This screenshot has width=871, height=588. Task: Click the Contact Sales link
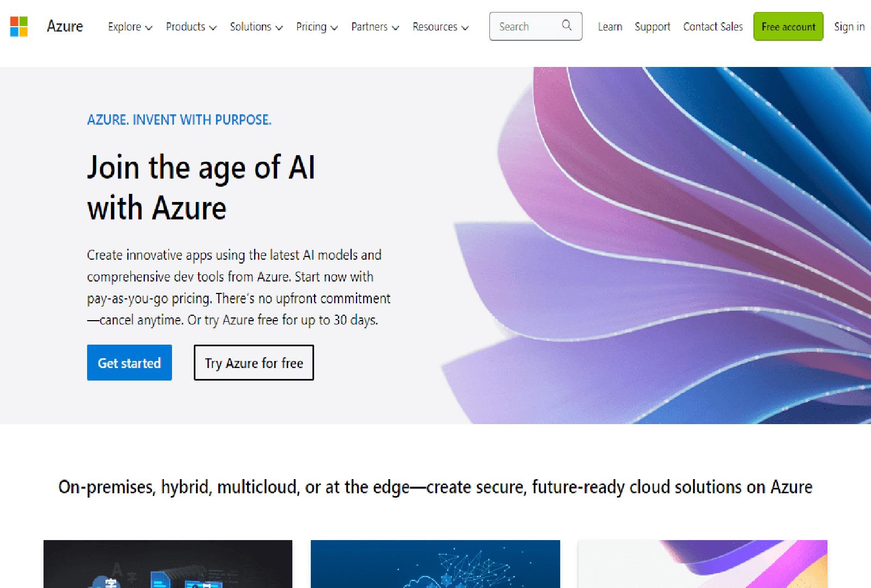[x=712, y=27]
